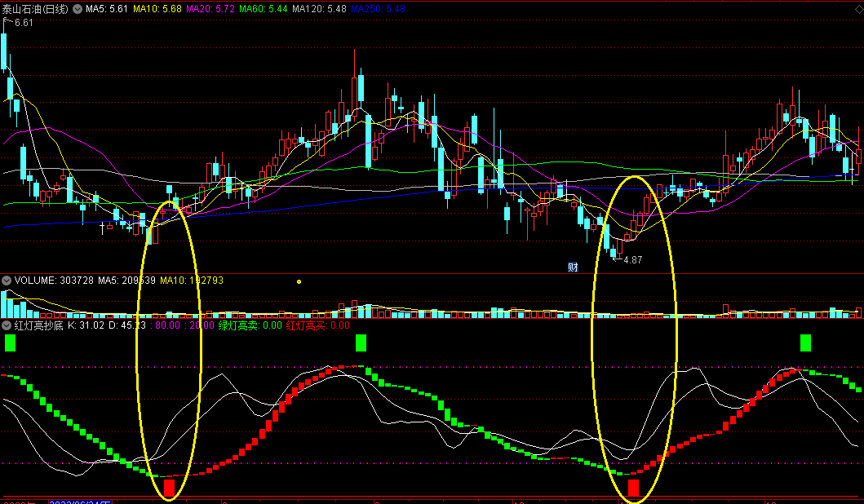Expand the 红灯亮抄底 indicator menu arrow
This screenshot has width=864, height=504.
point(7,325)
